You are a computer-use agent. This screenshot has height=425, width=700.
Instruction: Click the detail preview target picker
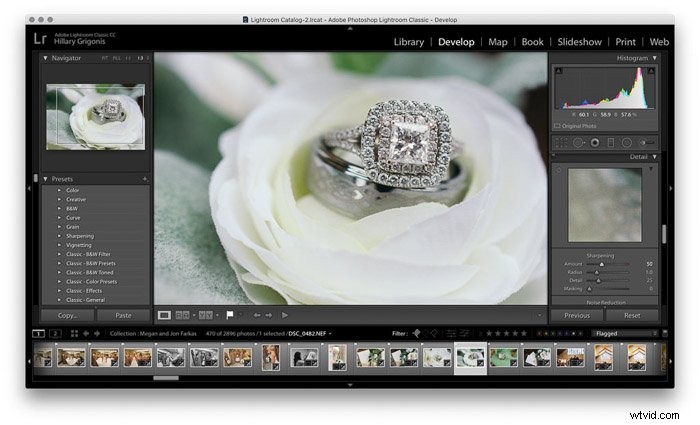558,170
